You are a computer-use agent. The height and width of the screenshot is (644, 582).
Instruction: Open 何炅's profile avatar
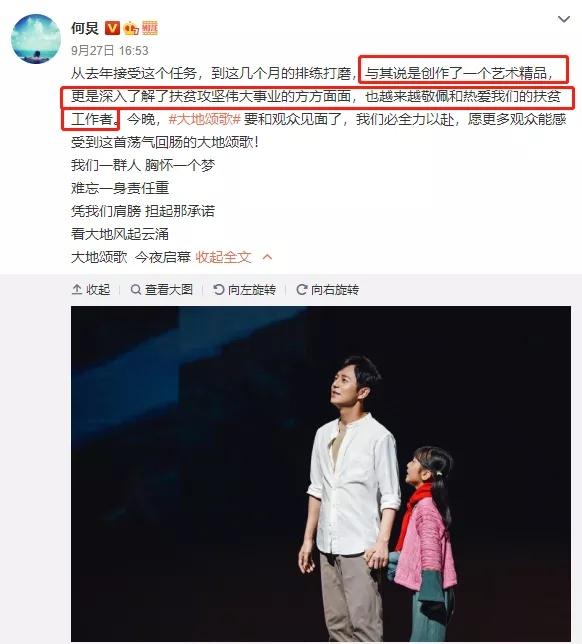(36, 39)
